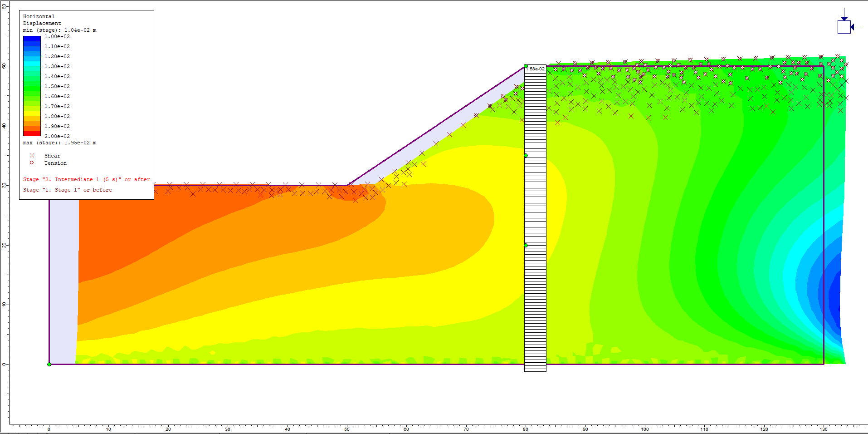The image size is (868, 434).
Task: Click the Horizontal Displacement legend title
Action: tap(42, 20)
